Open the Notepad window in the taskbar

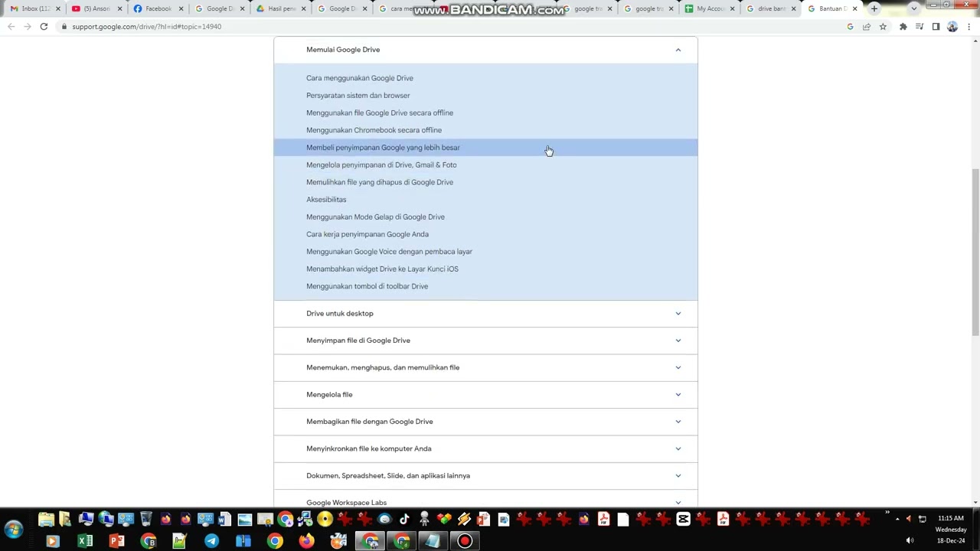click(x=433, y=541)
